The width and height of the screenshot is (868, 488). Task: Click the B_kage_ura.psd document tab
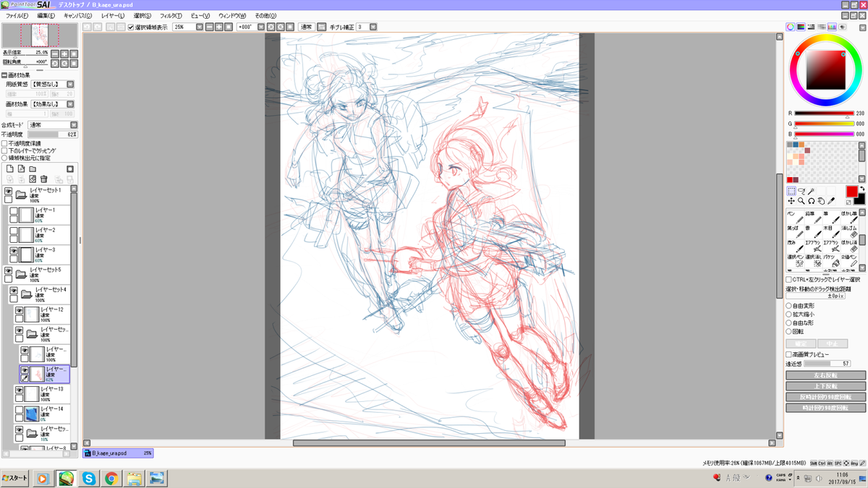tap(118, 453)
